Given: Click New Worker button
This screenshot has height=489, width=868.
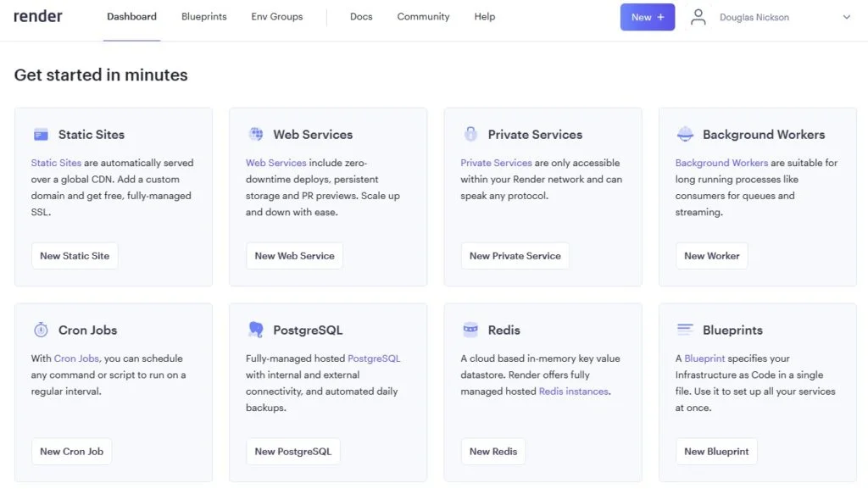Looking at the screenshot, I should pyautogui.click(x=712, y=256).
